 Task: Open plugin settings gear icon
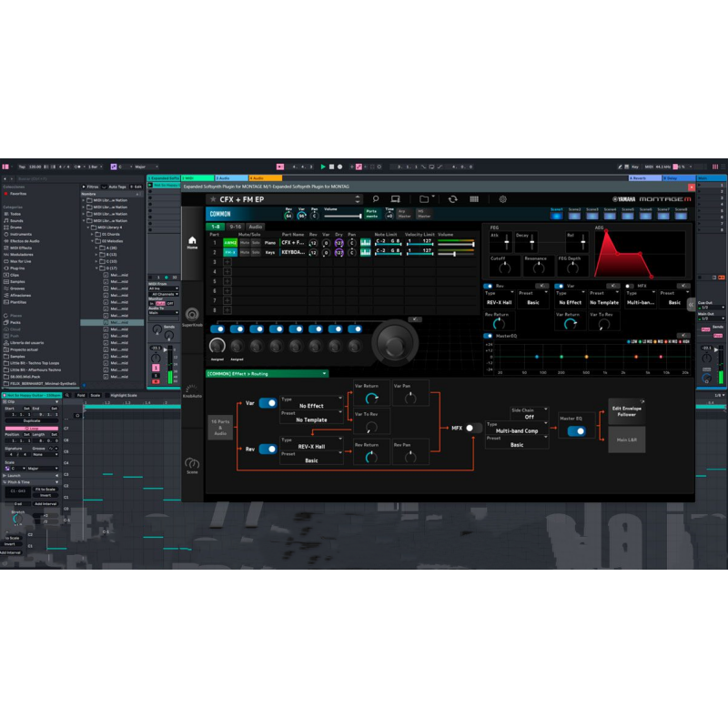(503, 199)
